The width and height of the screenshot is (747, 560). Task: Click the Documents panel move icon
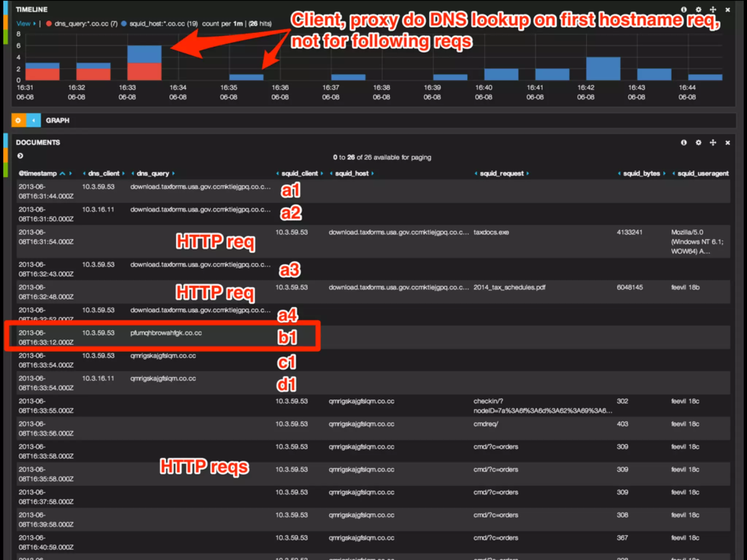click(713, 143)
